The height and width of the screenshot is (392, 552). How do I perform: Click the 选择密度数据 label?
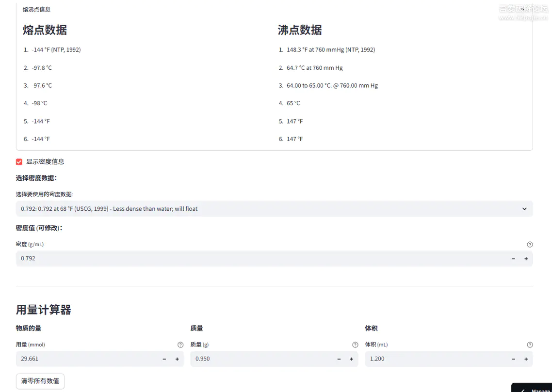pyautogui.click(x=36, y=178)
